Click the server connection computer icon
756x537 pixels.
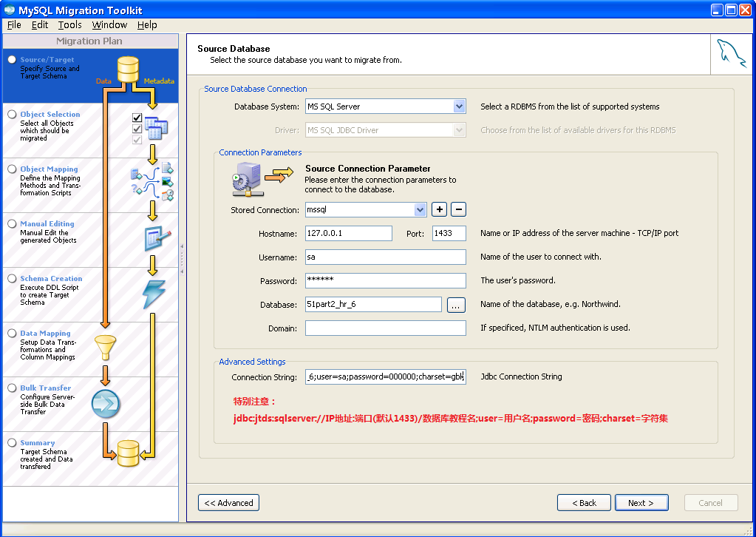pyautogui.click(x=248, y=180)
